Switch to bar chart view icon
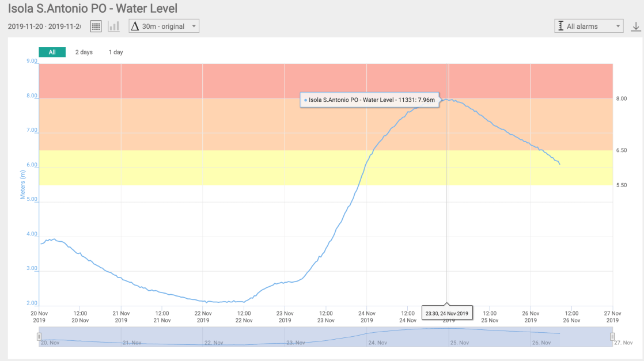 113,26
